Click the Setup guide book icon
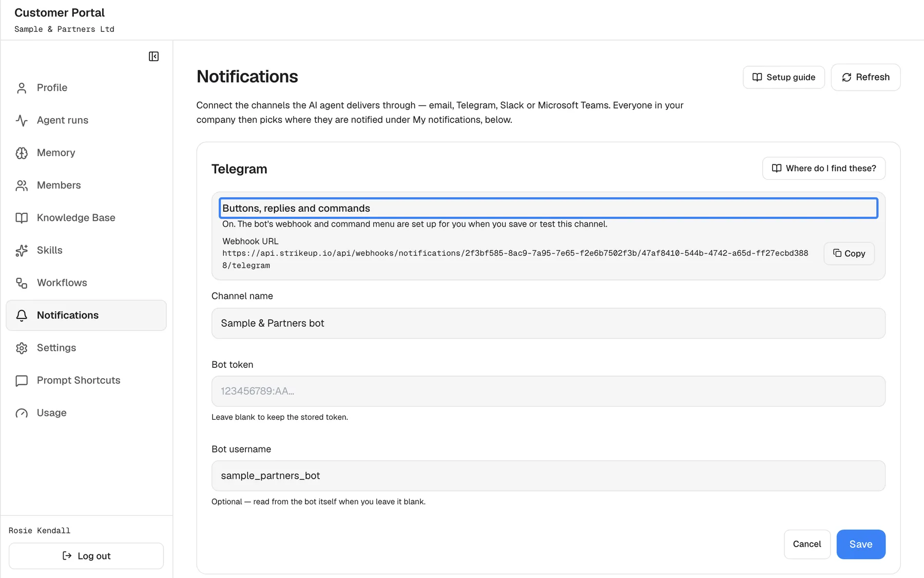Image resolution: width=924 pixels, height=578 pixels. click(x=757, y=77)
